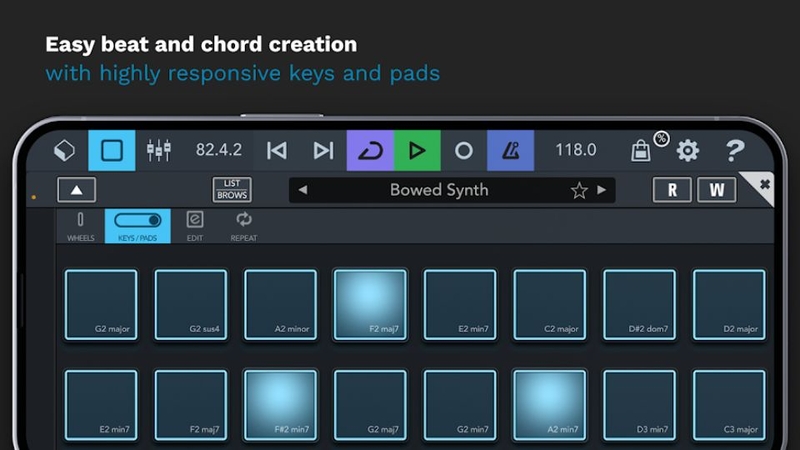The height and width of the screenshot is (450, 800).
Task: Select next preset right arrow
Action: [602, 190]
